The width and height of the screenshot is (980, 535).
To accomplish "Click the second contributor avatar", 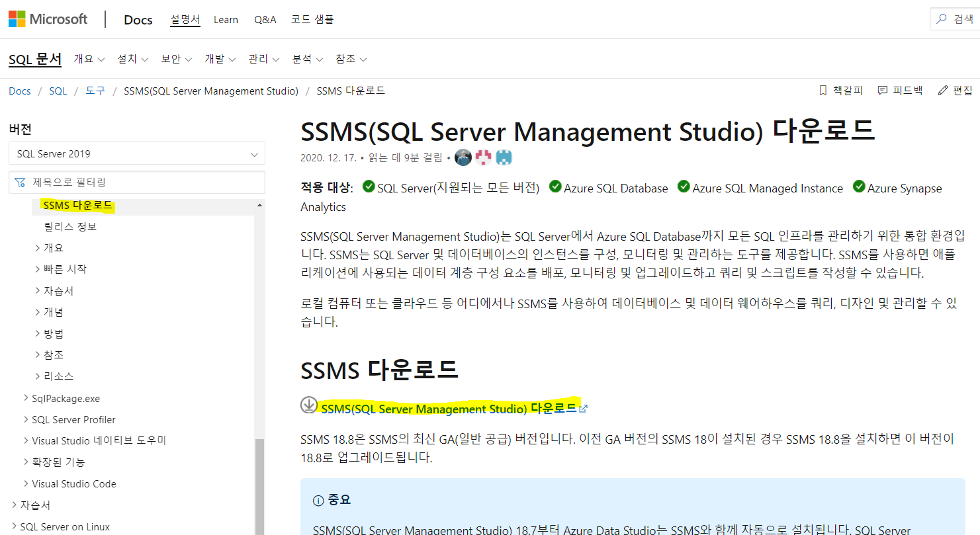I will click(x=484, y=157).
